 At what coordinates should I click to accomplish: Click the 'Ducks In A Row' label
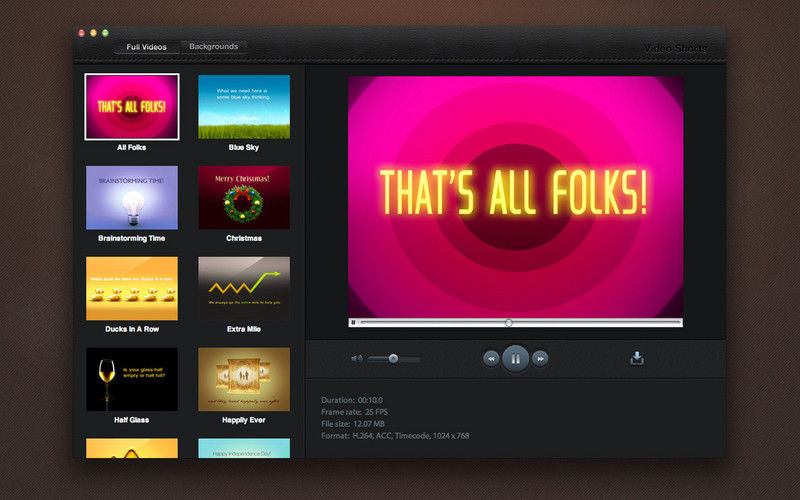click(132, 329)
